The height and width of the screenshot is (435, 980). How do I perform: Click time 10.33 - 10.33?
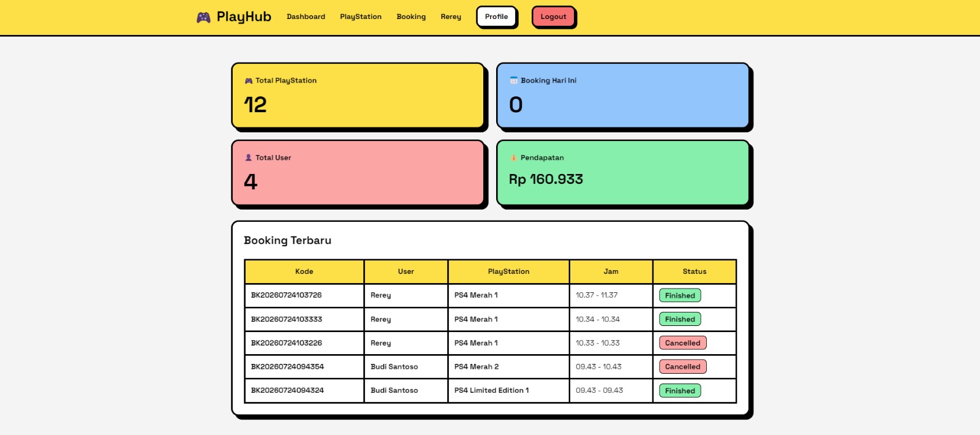(x=598, y=343)
